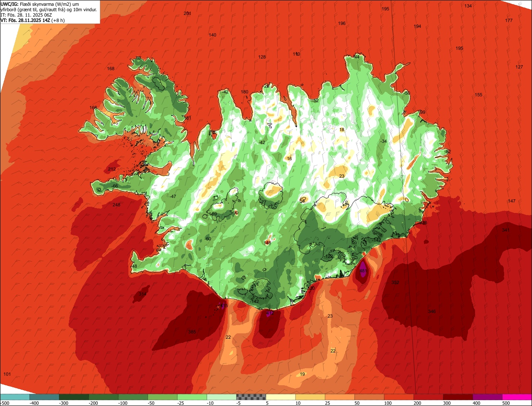The width and height of the screenshot is (532, 406).
Task: Click the map value -129
Action: (328, 256)
